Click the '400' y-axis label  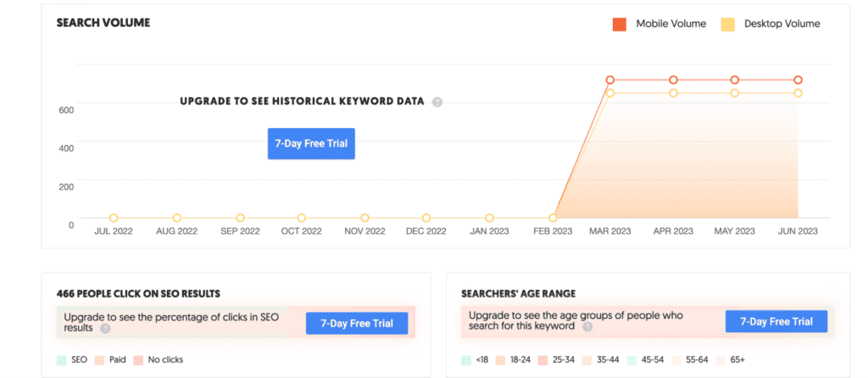tap(66, 148)
